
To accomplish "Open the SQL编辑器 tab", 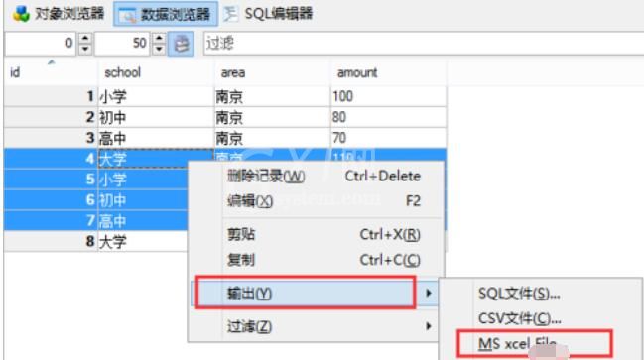I will [x=269, y=14].
